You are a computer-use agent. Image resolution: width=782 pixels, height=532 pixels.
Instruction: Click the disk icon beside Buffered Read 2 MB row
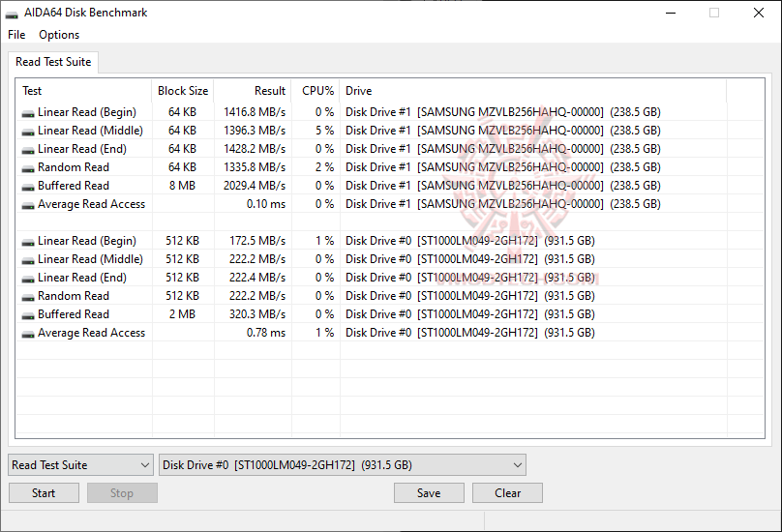tap(28, 316)
